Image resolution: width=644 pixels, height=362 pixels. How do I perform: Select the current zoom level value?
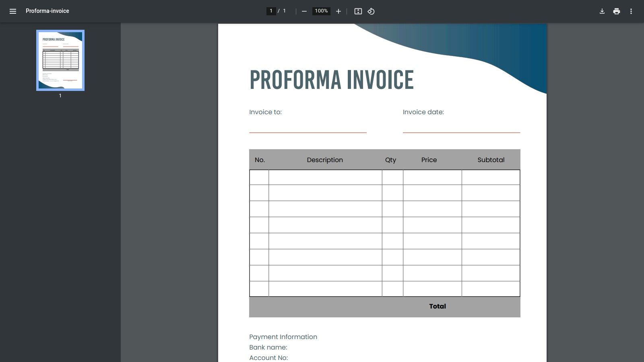point(321,11)
